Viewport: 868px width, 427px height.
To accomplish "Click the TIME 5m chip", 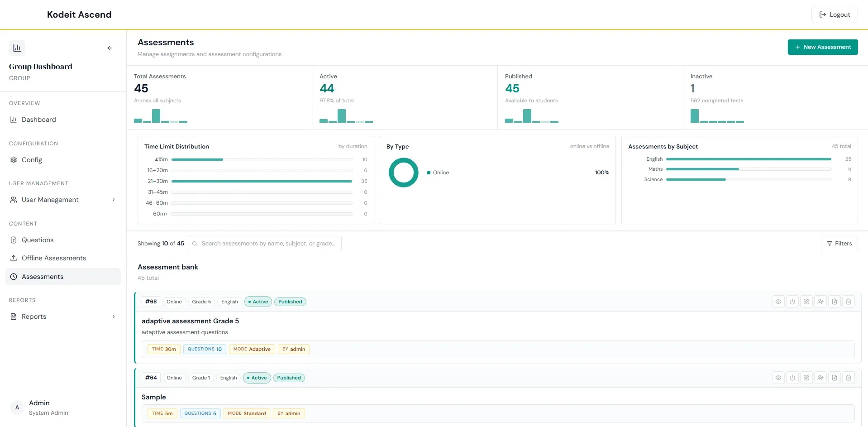I will tap(162, 413).
